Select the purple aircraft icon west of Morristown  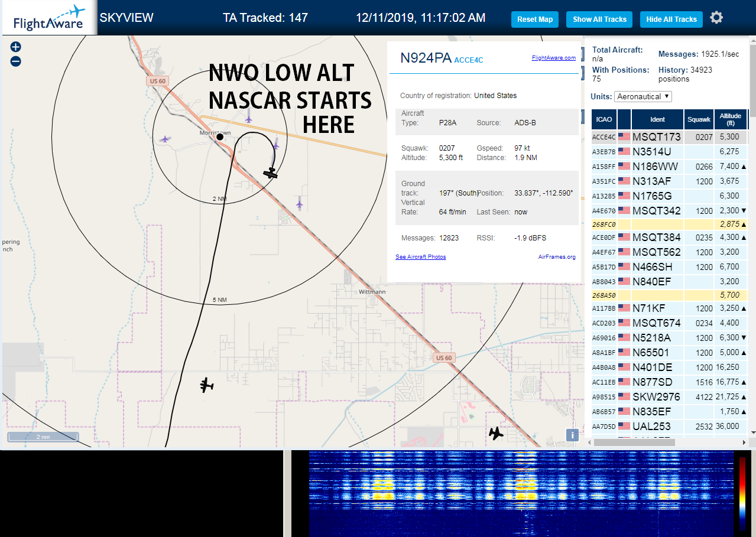pyautogui.click(x=166, y=139)
